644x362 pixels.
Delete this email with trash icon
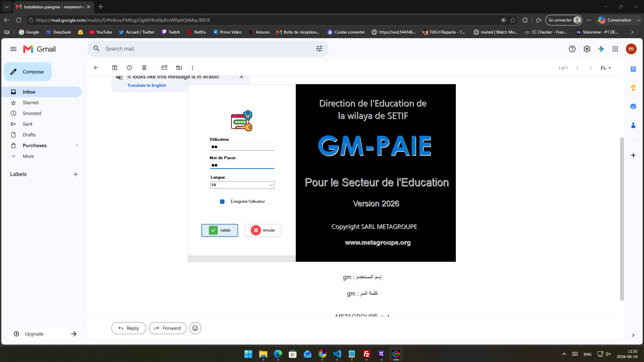144,68
